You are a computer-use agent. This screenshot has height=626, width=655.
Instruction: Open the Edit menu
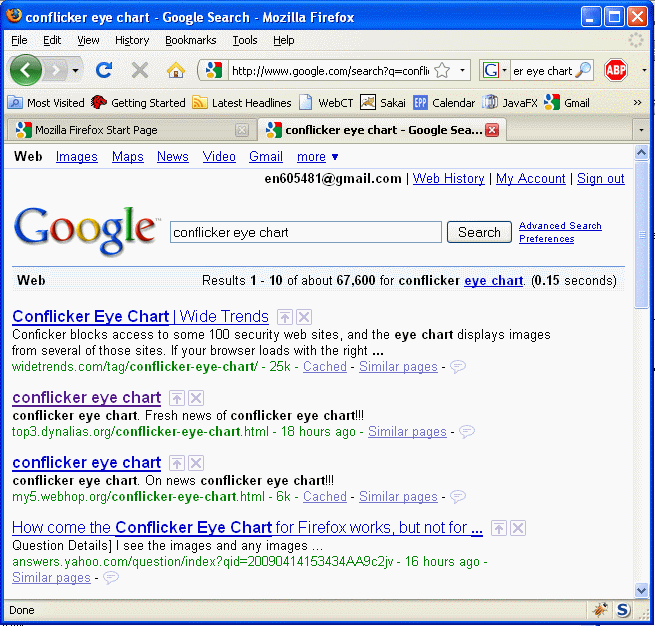tap(52, 40)
